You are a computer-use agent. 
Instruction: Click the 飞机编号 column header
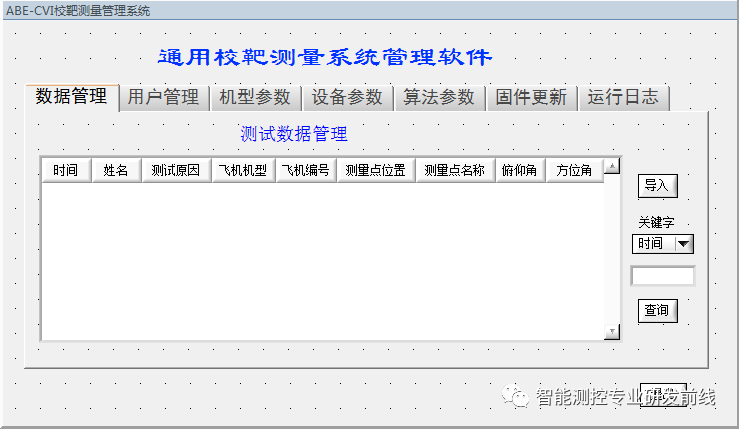[305, 170]
